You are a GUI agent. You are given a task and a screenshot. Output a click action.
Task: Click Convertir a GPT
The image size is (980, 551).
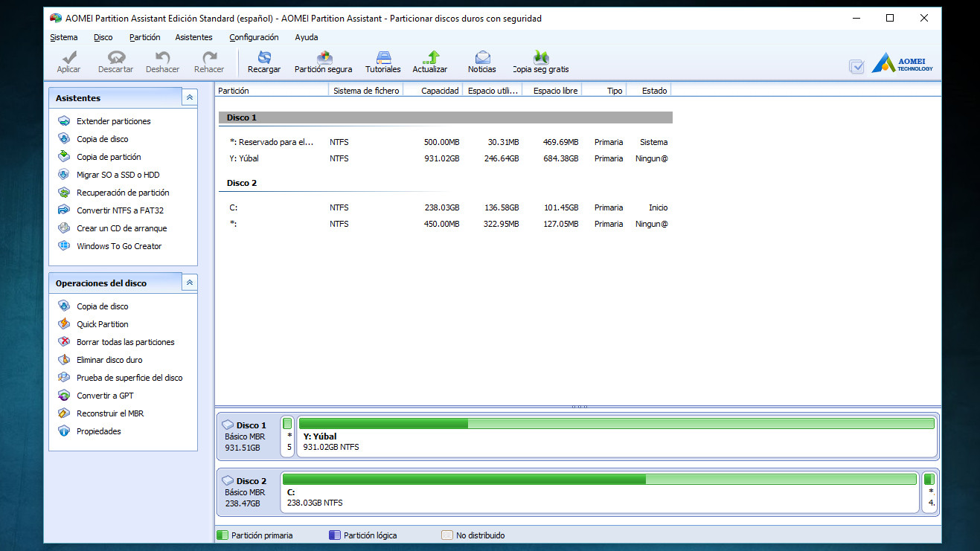105,396
